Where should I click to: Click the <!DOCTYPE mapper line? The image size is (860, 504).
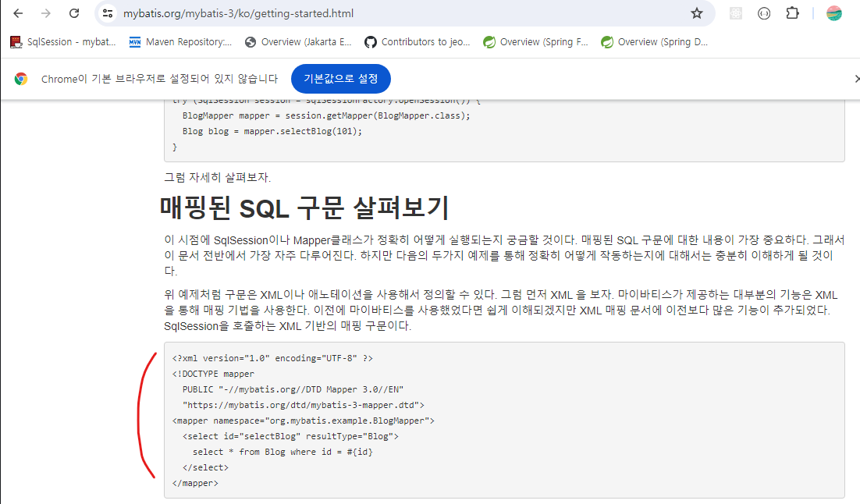tap(213, 374)
